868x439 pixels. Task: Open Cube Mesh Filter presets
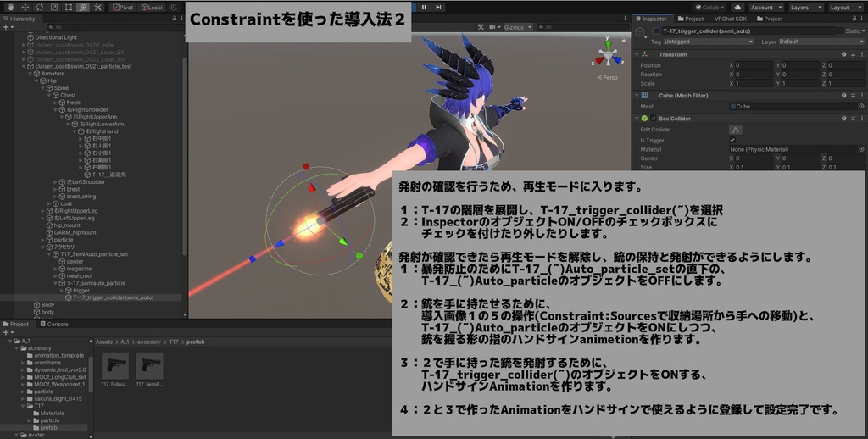(853, 95)
